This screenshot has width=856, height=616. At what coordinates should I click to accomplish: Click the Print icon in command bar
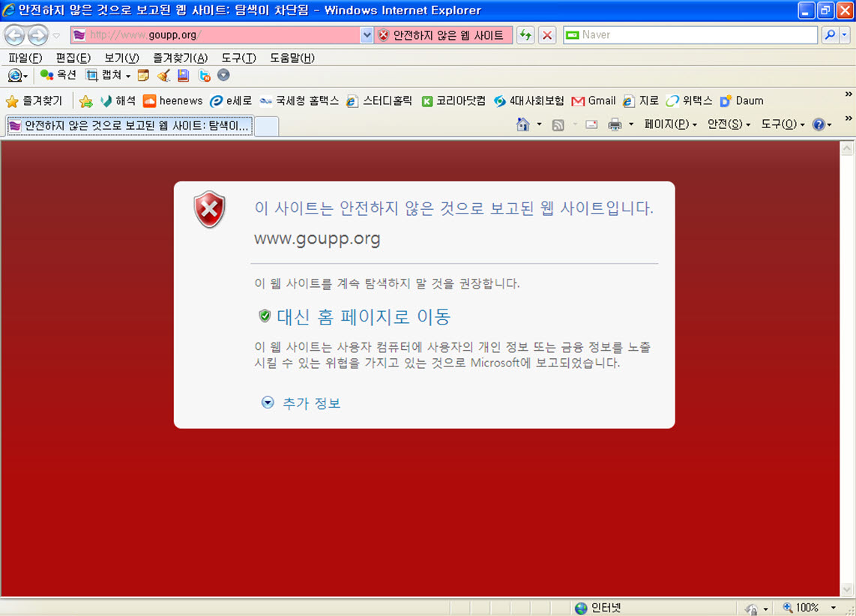(x=615, y=124)
